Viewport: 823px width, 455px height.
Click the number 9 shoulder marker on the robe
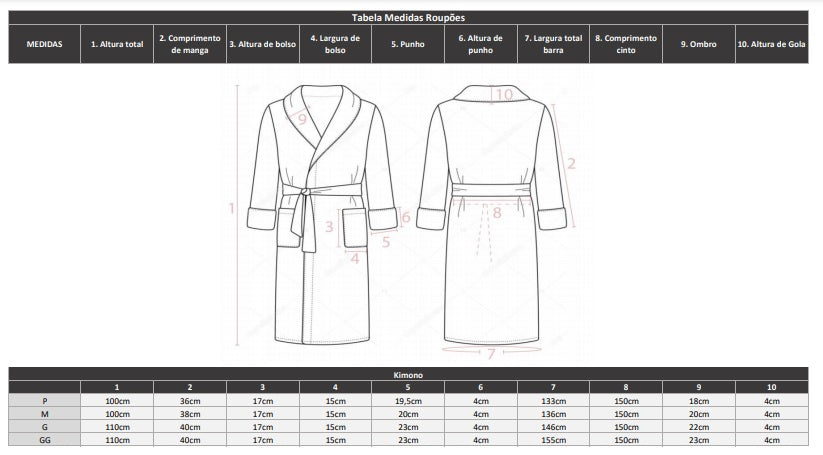tap(303, 118)
